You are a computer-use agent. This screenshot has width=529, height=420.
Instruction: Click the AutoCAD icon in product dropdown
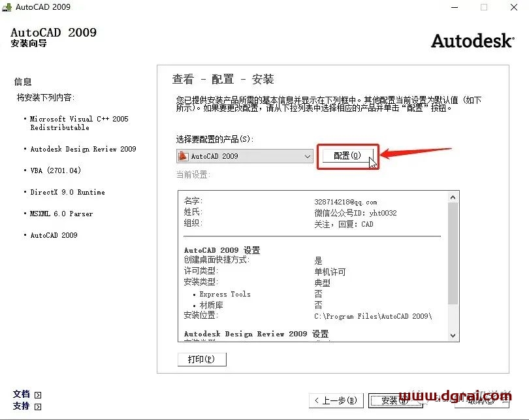tap(184, 156)
